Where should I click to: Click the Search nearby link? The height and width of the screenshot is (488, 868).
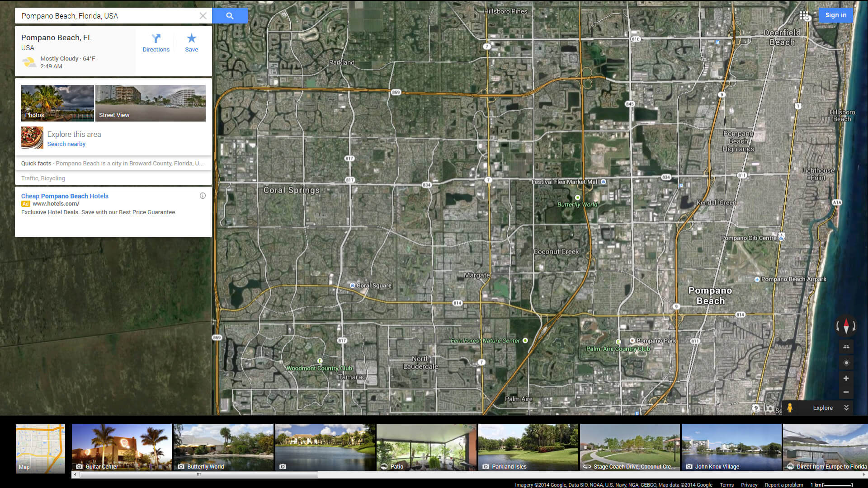[66, 144]
